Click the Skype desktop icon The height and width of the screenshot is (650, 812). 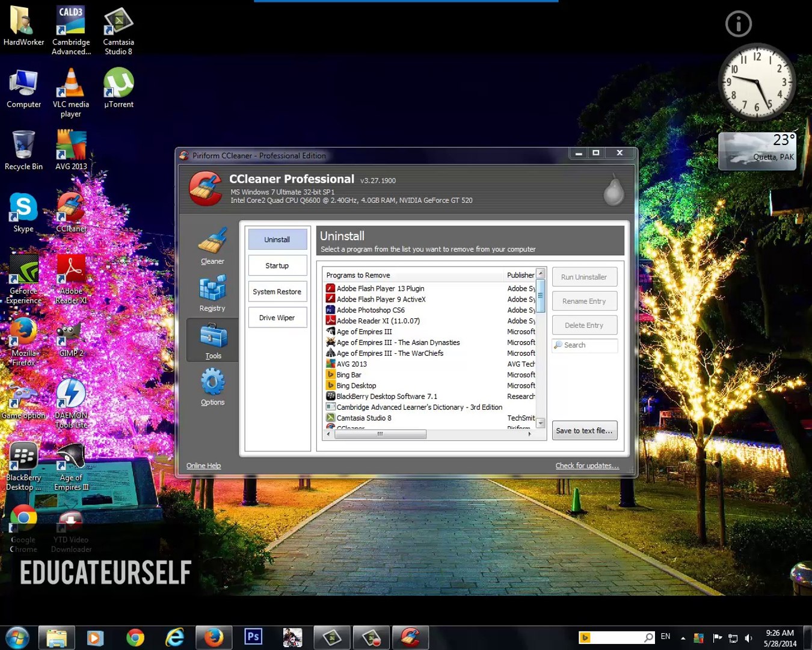[23, 212]
